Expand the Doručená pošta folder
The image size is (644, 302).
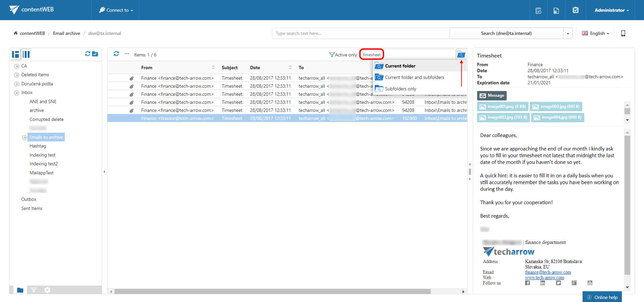point(16,84)
